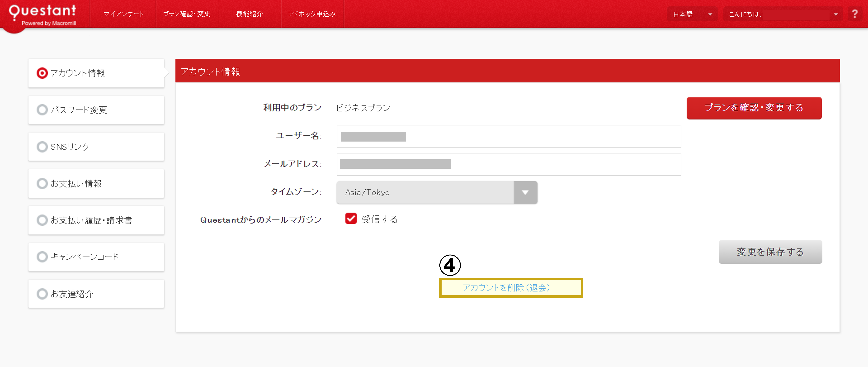Open プラン確認・変更 menu
This screenshot has height=367, width=868.
coord(187,14)
